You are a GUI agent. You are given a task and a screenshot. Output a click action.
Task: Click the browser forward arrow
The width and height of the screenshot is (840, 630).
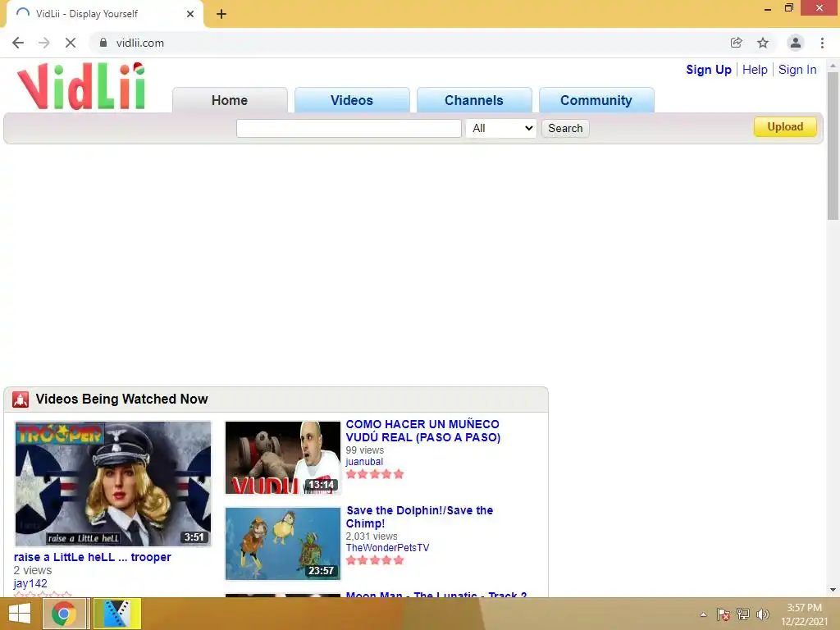pyautogui.click(x=44, y=43)
